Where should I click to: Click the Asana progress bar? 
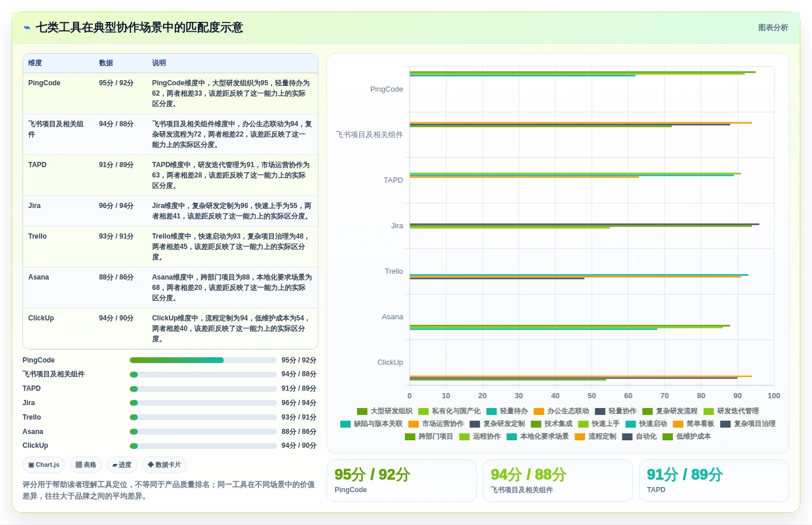(203, 432)
